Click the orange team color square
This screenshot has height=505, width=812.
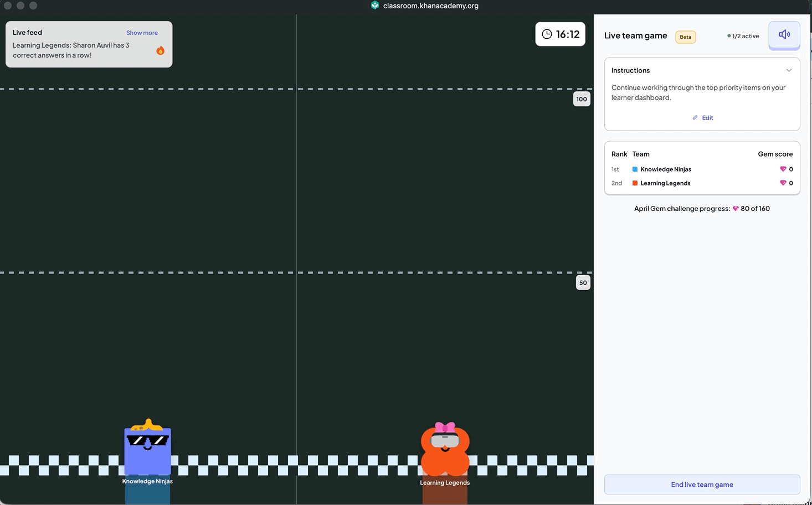pyautogui.click(x=635, y=183)
